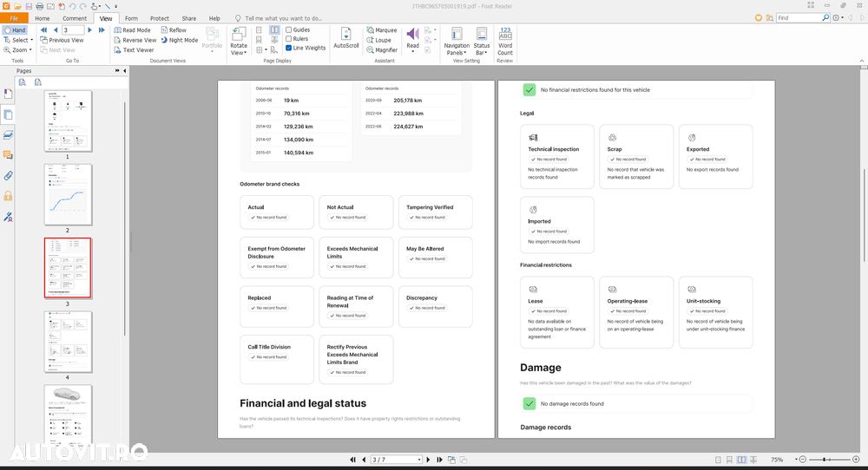Enable Reverse View

pos(135,40)
